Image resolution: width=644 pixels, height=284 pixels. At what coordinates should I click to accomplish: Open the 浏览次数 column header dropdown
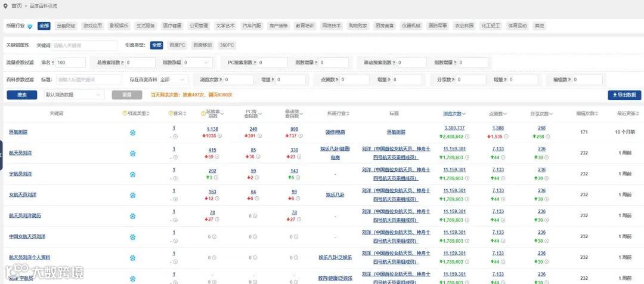(464, 114)
